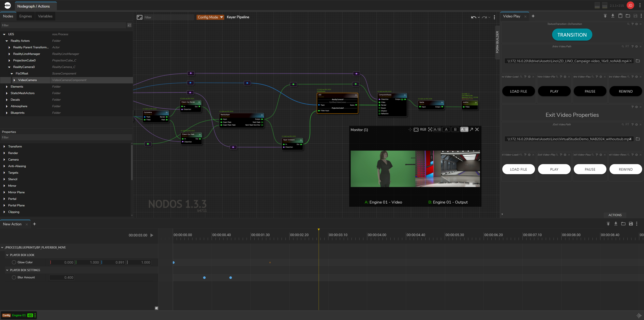
Task: Collapse the Reality Actors folder
Action: (x=7, y=41)
